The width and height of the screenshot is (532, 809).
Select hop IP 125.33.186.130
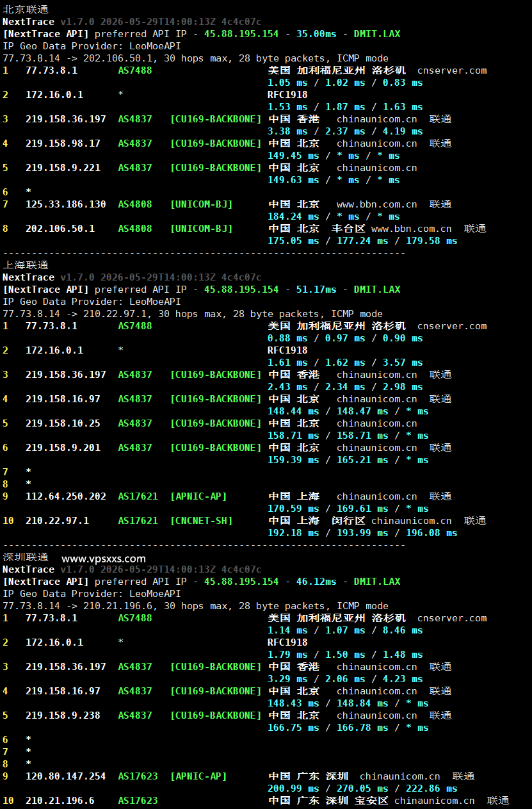(66, 204)
